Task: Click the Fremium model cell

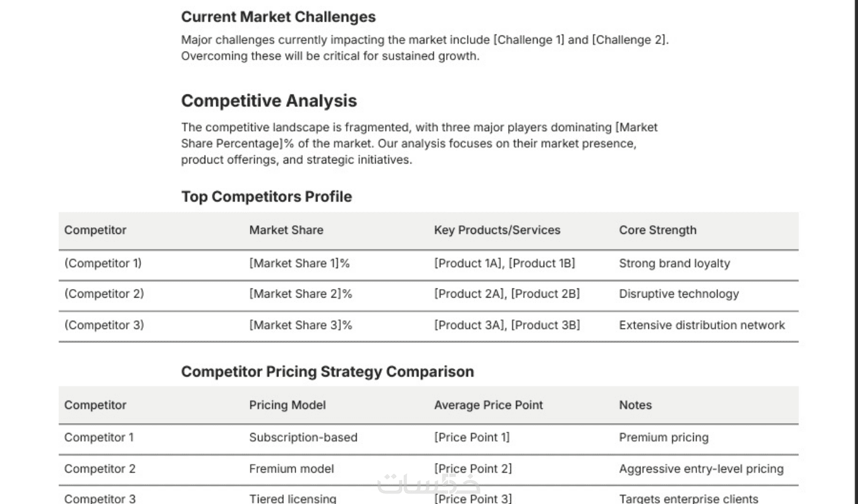Action: pos(291,469)
